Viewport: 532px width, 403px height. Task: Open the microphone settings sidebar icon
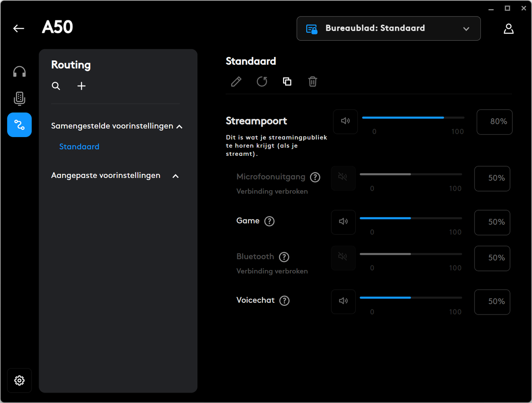click(x=20, y=98)
